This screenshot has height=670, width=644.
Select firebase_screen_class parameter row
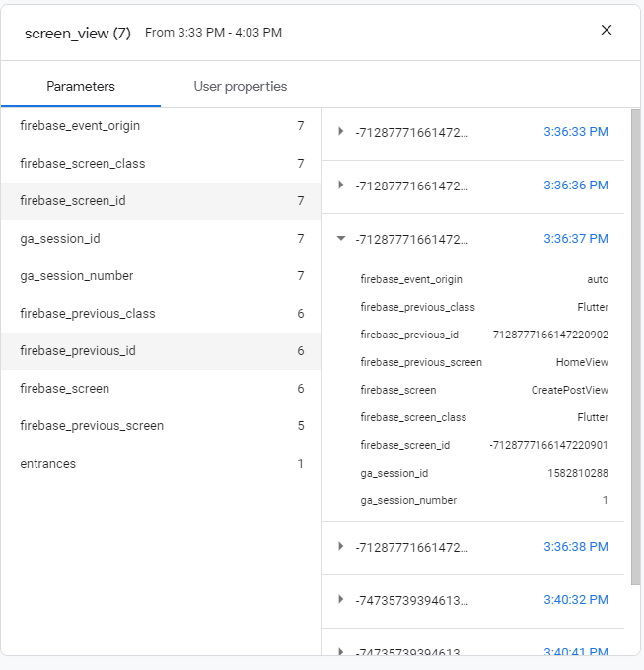(160, 164)
